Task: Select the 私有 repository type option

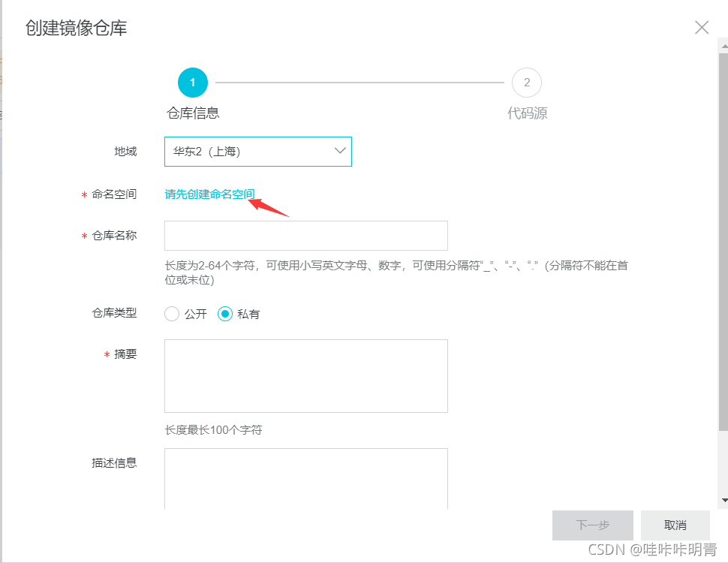Action: (225, 314)
